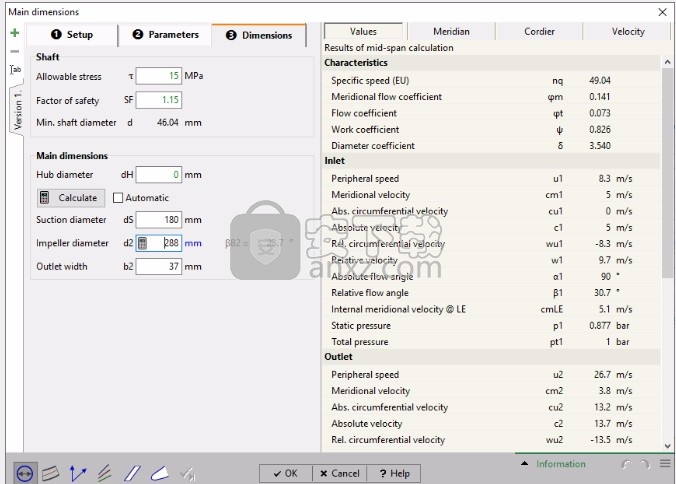Select the Specific speed (EU) row
Image resolution: width=676 pixels, height=484 pixels.
point(491,81)
